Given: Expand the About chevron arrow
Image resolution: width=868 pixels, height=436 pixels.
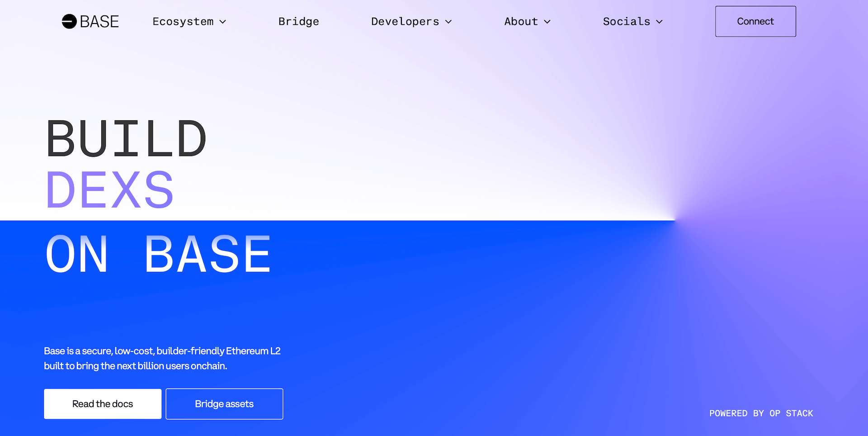Looking at the screenshot, I should [x=547, y=22].
